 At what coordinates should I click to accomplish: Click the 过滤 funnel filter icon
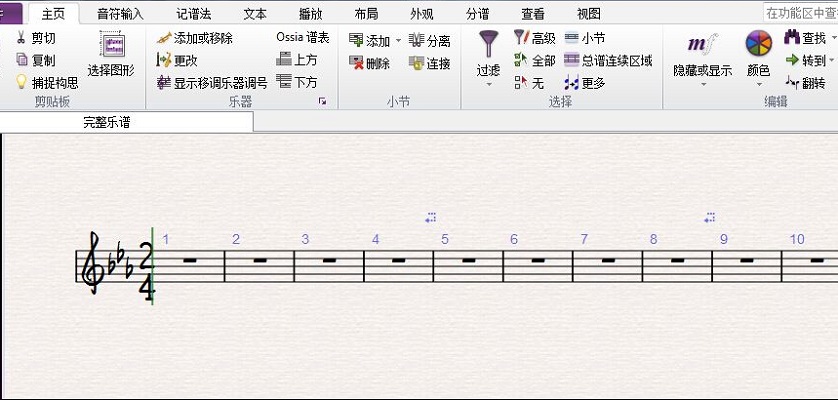coord(488,44)
